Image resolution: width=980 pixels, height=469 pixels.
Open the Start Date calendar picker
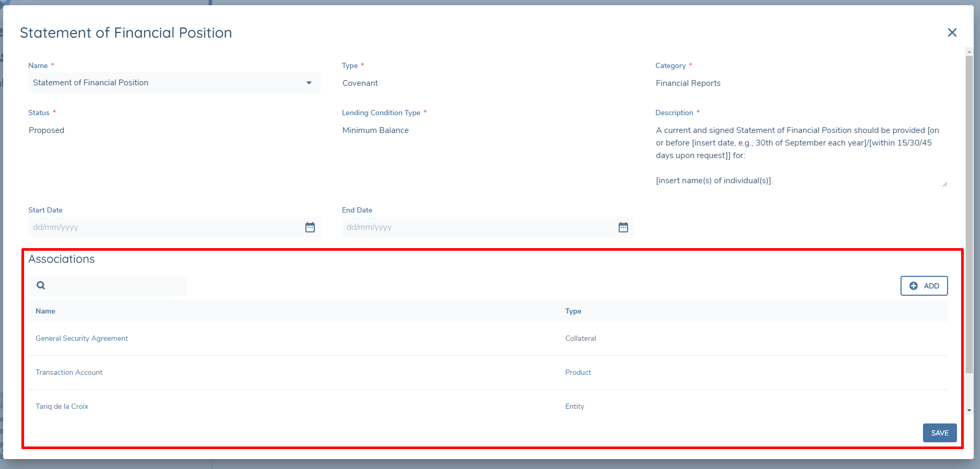tap(310, 227)
